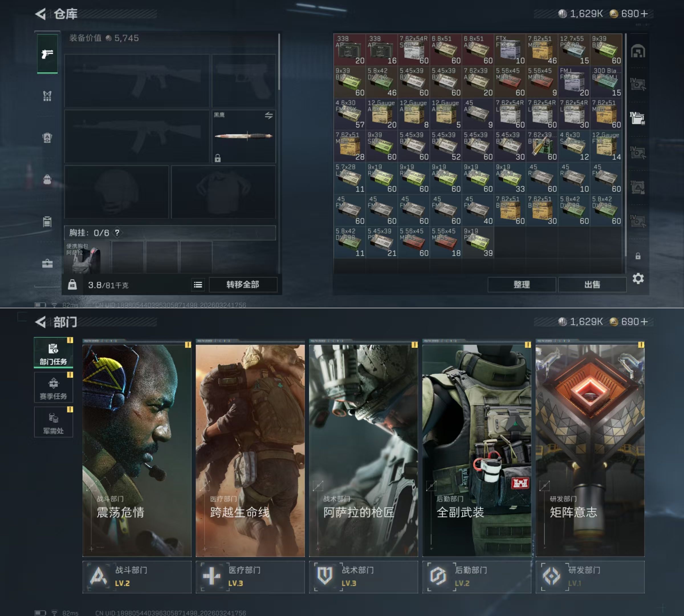684x616 pixels.
Task: Switch to the 赛季任务 tab
Action: click(54, 388)
